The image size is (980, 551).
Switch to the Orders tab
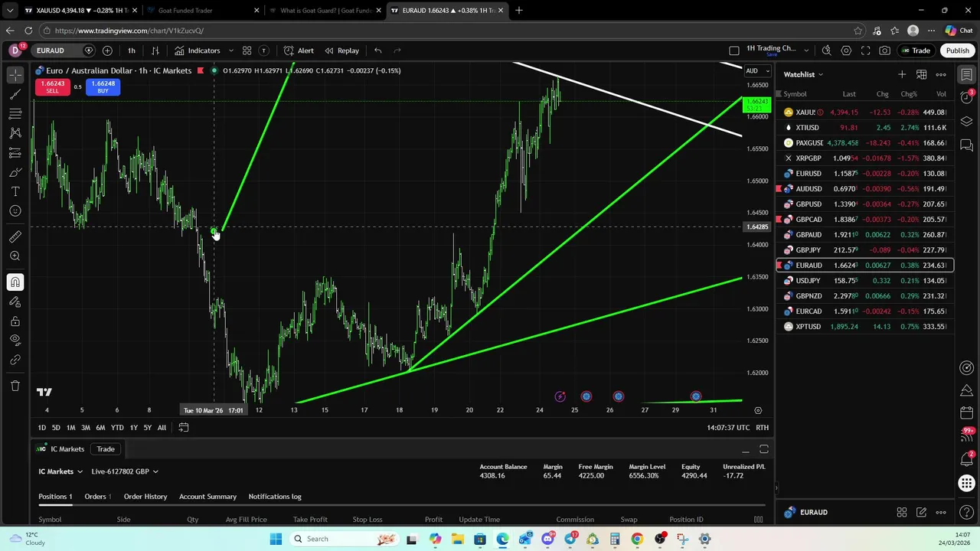pos(97,496)
